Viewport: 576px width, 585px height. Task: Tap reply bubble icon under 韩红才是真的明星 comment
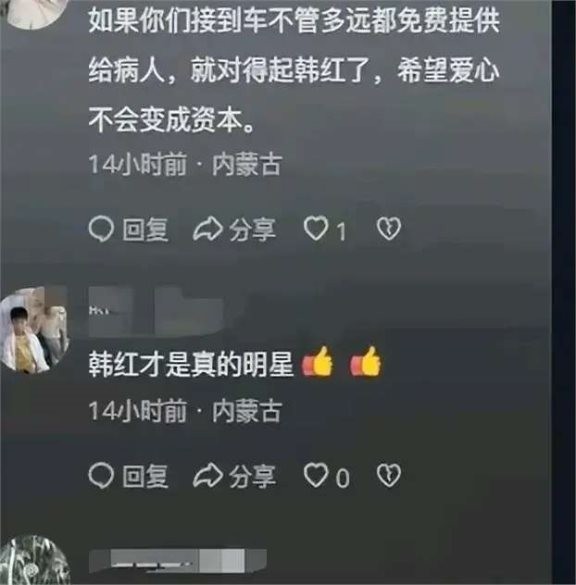tap(101, 476)
